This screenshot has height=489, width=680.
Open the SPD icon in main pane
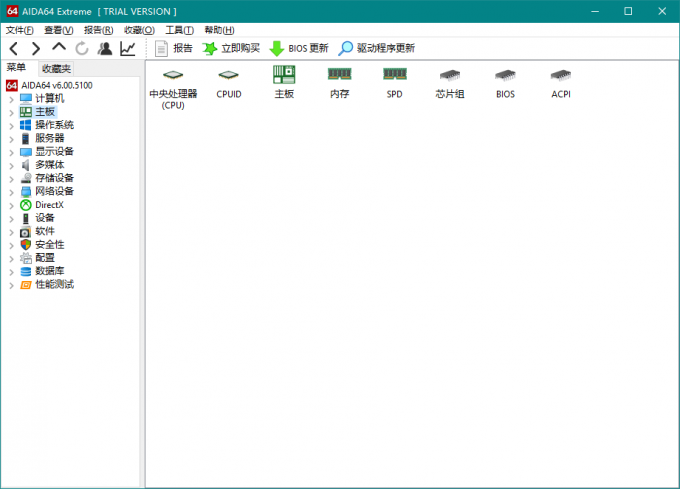(x=395, y=83)
